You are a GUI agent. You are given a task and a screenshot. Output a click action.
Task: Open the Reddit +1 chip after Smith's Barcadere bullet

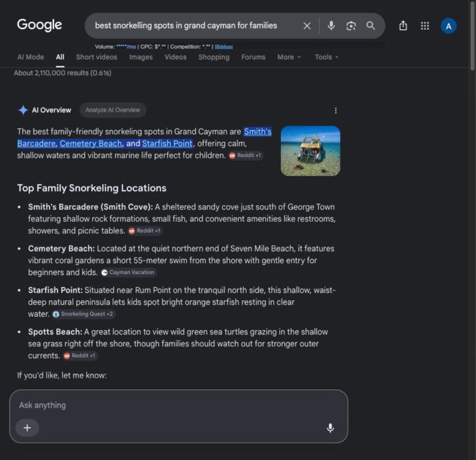coord(145,231)
